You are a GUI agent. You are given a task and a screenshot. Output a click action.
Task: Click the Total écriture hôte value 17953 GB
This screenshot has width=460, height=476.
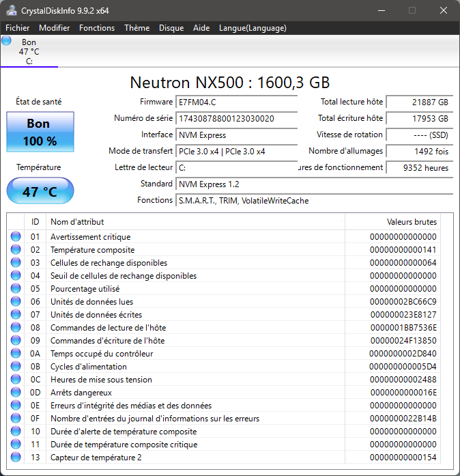pyautogui.click(x=420, y=118)
